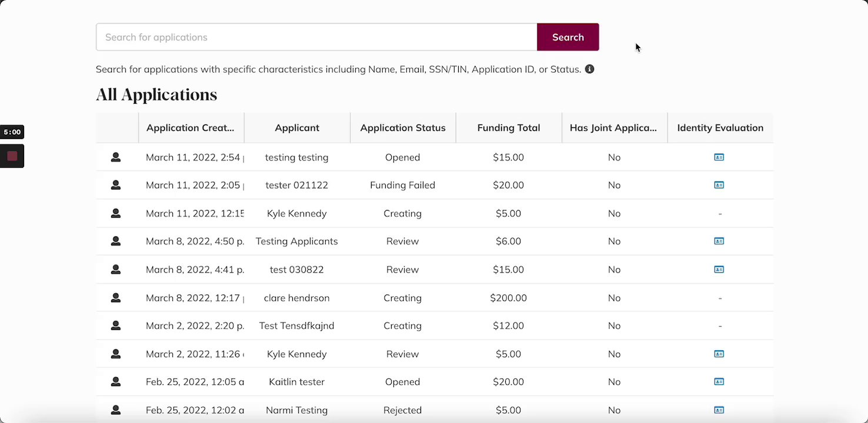View identity evaluation for tester 021122
This screenshot has width=868, height=423.
tap(719, 185)
